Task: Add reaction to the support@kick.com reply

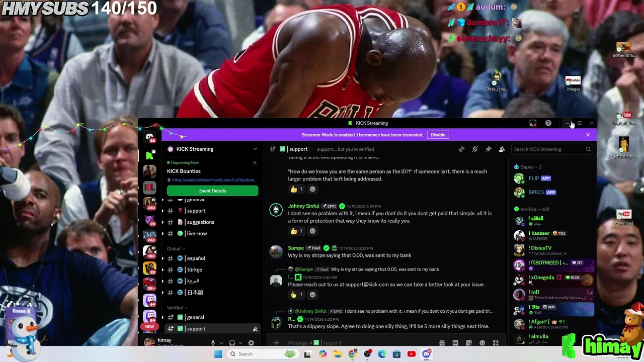Action: pyautogui.click(x=312, y=295)
